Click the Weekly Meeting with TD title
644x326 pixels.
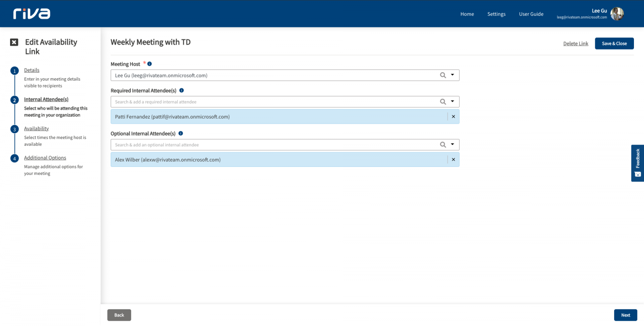pos(151,42)
